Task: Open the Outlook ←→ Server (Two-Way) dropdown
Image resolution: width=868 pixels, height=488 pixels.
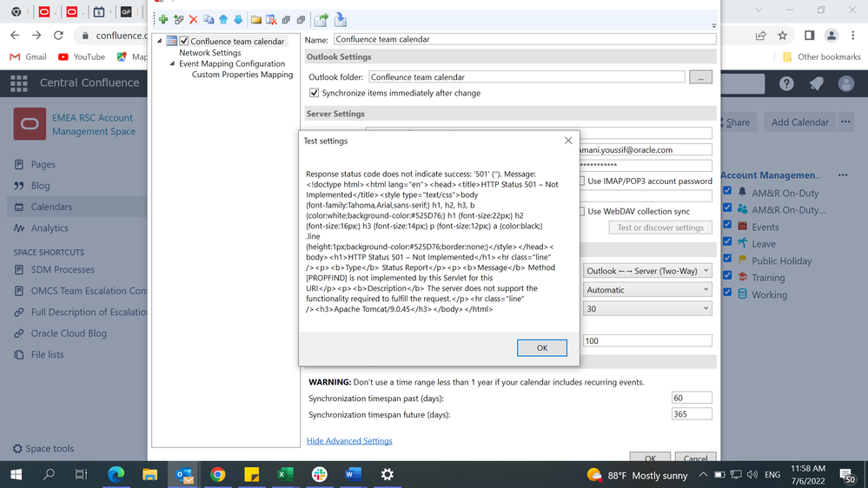Action: coord(647,271)
